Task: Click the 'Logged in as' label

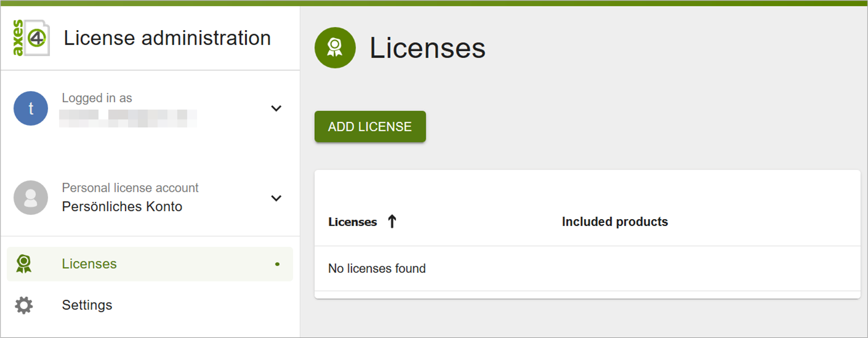Action: tap(97, 98)
